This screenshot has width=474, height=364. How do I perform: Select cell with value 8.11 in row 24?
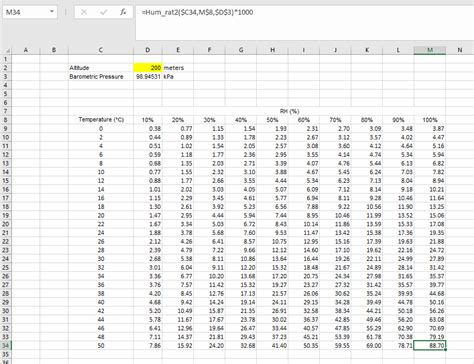point(209,259)
